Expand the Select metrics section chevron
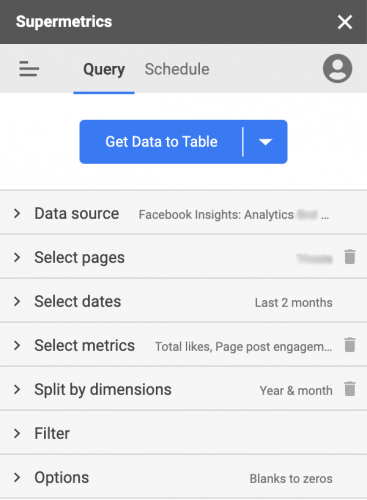The height and width of the screenshot is (500, 367). [x=17, y=345]
